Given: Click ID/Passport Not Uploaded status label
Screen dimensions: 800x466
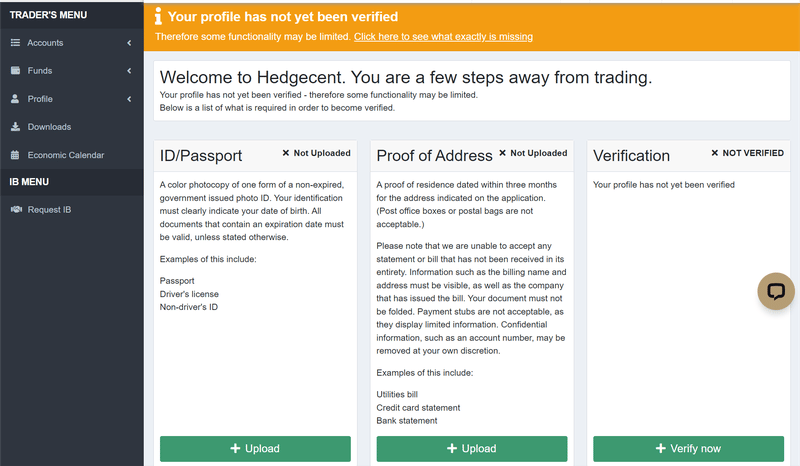Looking at the screenshot, I should [316, 153].
